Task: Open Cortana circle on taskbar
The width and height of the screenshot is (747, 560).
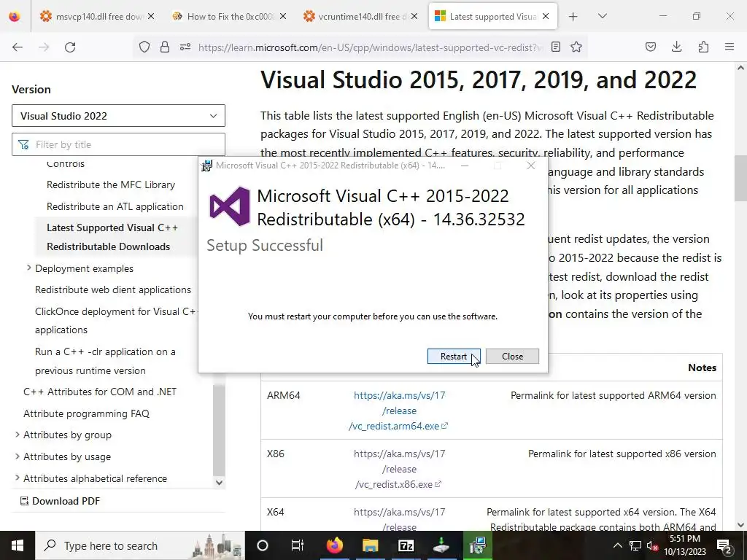Action: (x=263, y=545)
